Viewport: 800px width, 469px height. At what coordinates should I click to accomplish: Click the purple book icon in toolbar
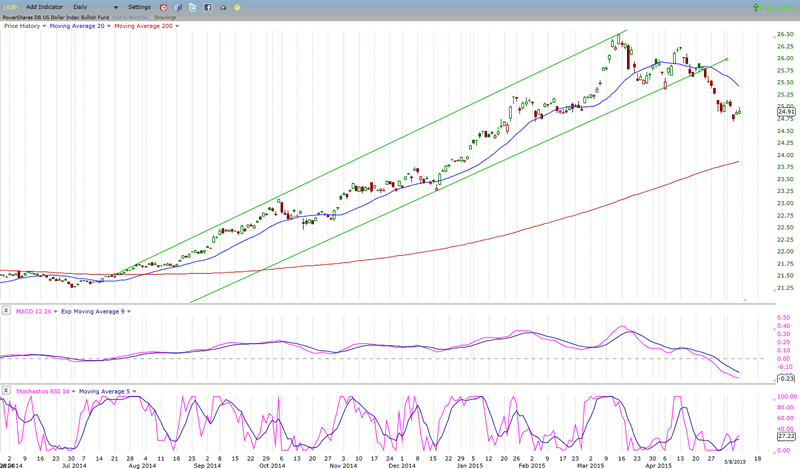pos(178,8)
